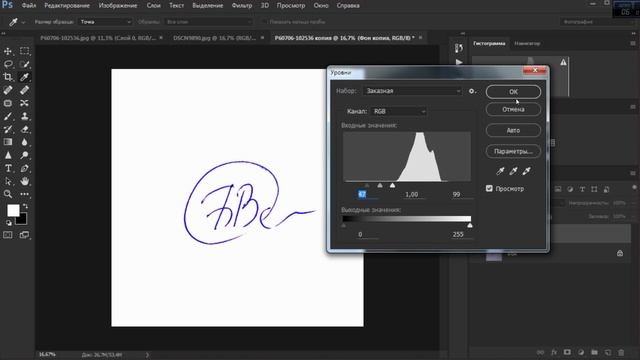The width and height of the screenshot is (640, 360).
Task: Select the Crop tool
Action: [x=8, y=77]
